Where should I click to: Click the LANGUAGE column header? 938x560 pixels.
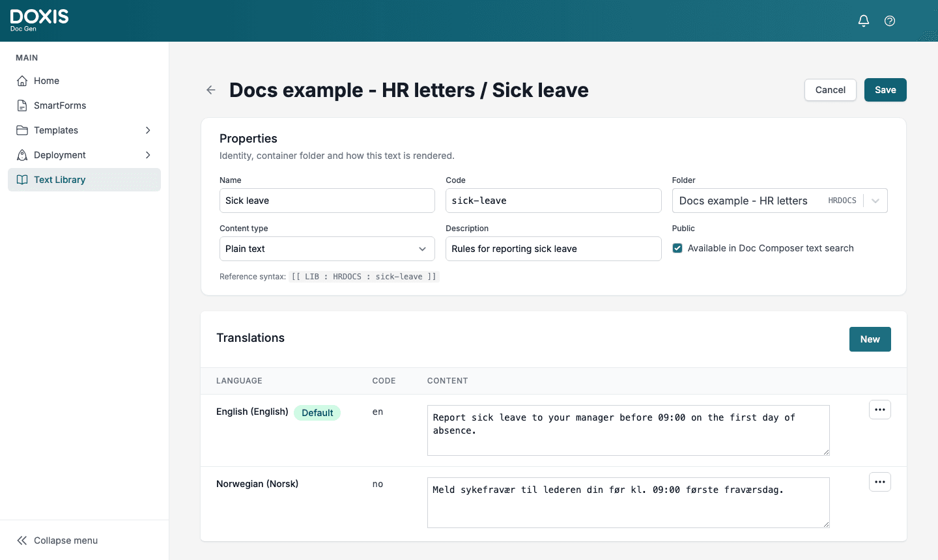click(239, 381)
